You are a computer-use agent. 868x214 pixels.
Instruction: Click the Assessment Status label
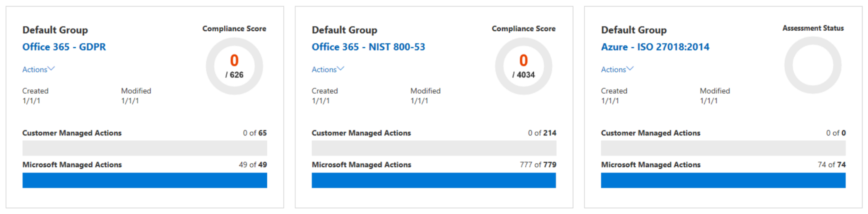coord(813,28)
